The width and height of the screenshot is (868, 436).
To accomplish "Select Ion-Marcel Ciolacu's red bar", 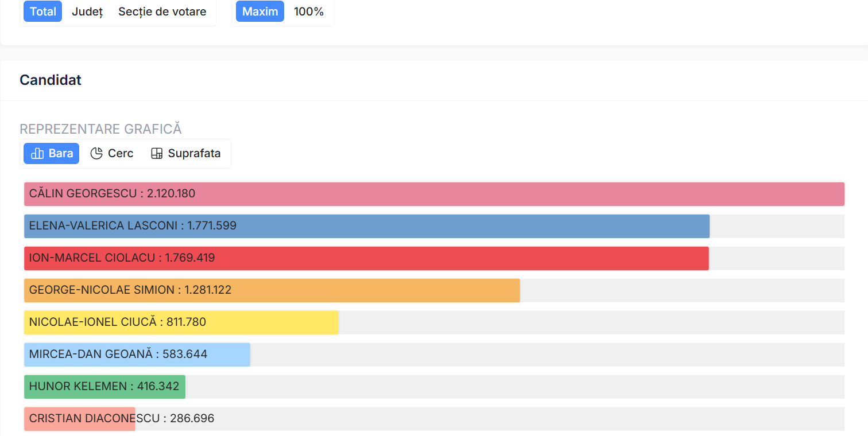I will point(366,258).
